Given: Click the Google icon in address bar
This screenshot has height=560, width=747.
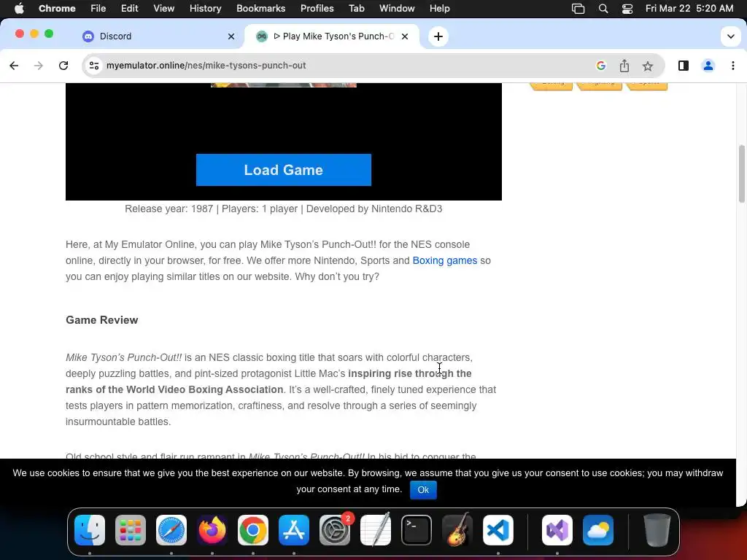Looking at the screenshot, I should coord(601,66).
